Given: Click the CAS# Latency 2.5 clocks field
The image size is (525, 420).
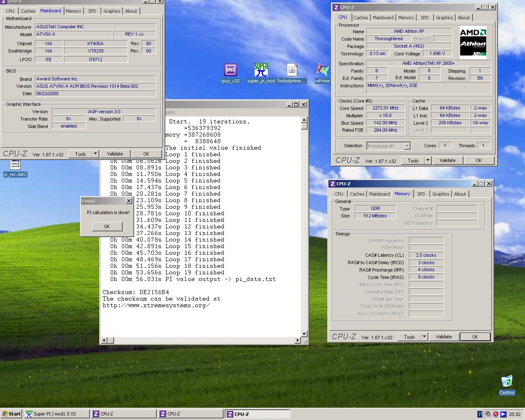Looking at the screenshot, I should [426, 255].
